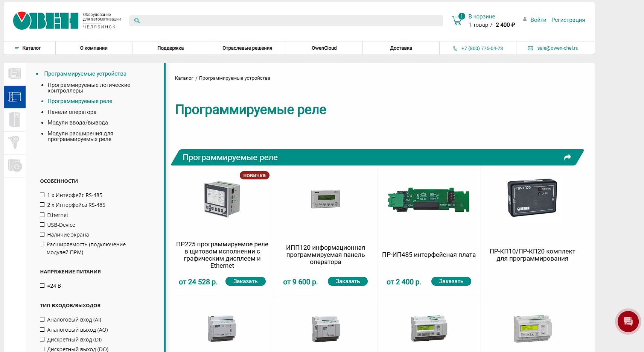Viewport: 644px width, 352px height.
Task: Select the highlighted programmable devices sidebar icon
Action: 15,97
